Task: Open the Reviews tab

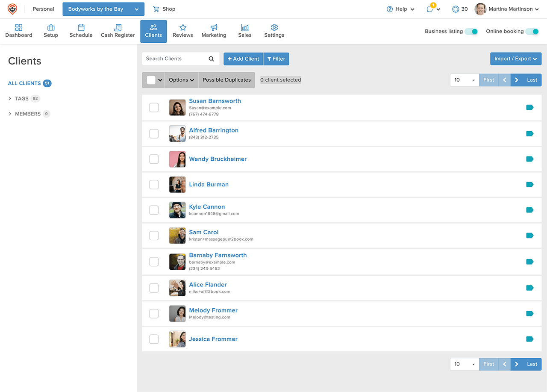Action: click(x=182, y=31)
